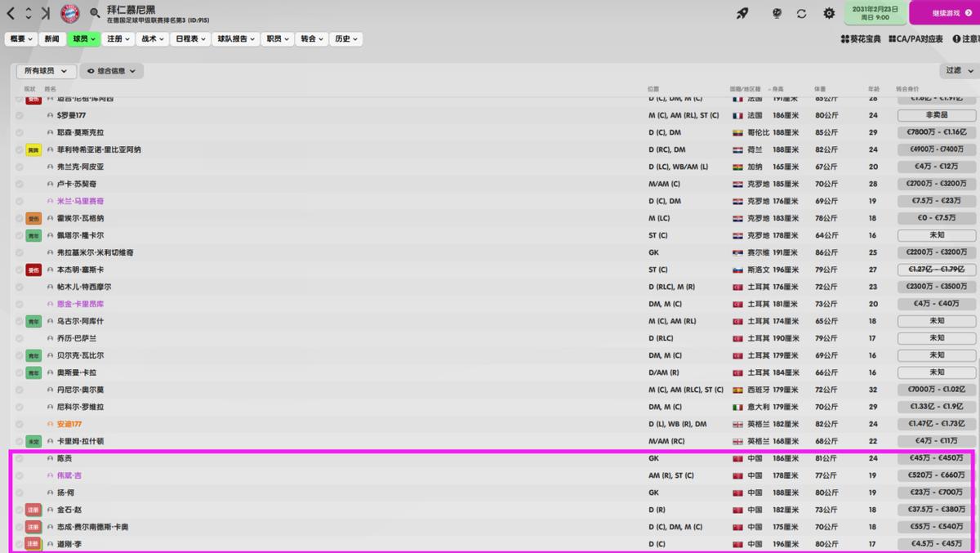Sort by the 身高 column header
The width and height of the screenshot is (980, 553).
coord(777,88)
